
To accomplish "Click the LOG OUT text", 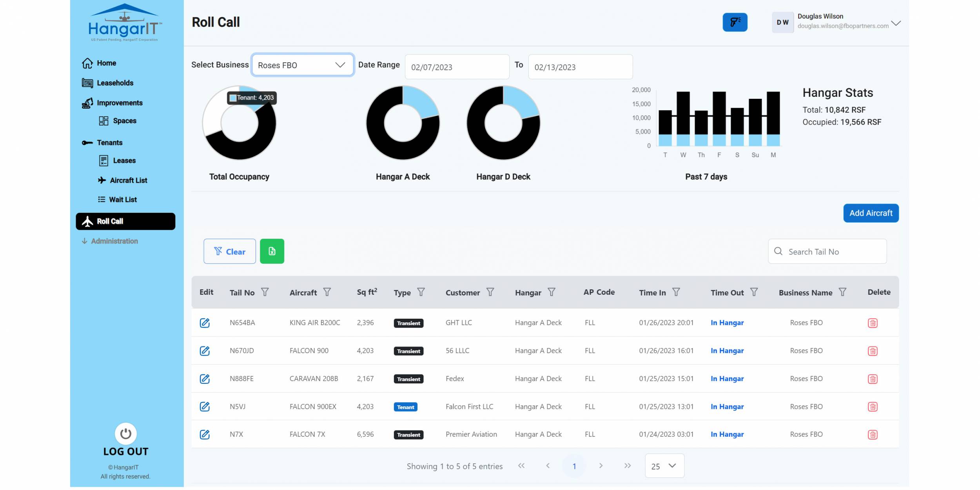I will pyautogui.click(x=126, y=452).
